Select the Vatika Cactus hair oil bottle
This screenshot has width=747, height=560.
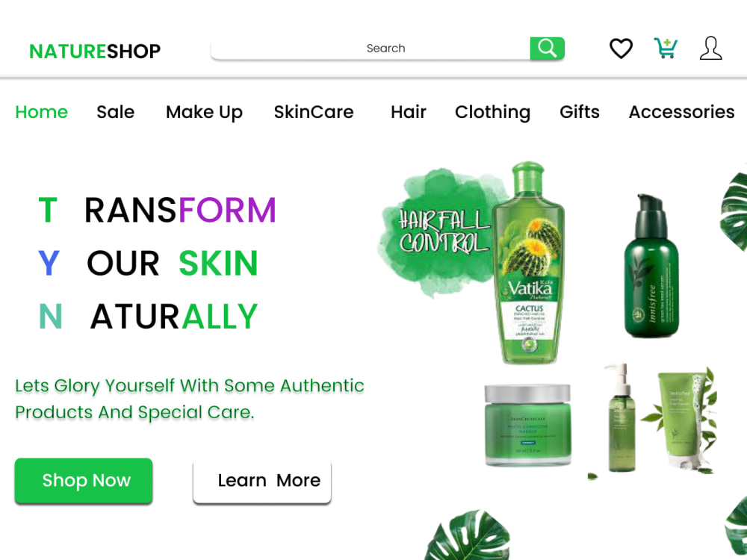pyautogui.click(x=529, y=263)
